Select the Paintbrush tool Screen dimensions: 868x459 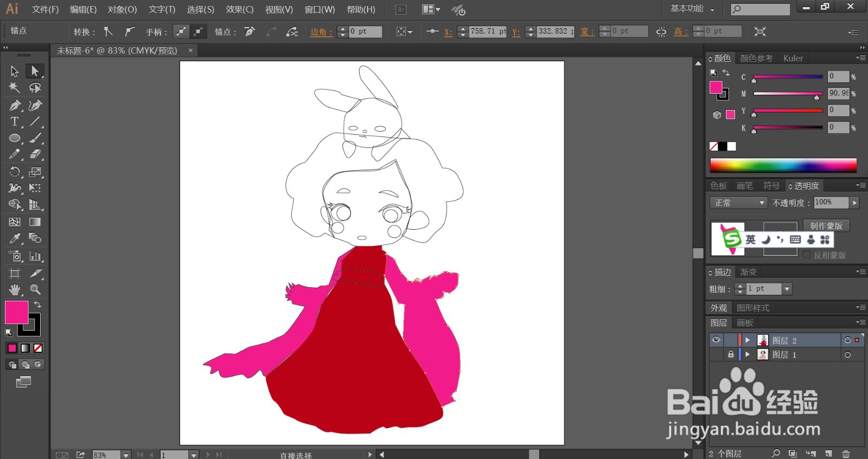35,138
